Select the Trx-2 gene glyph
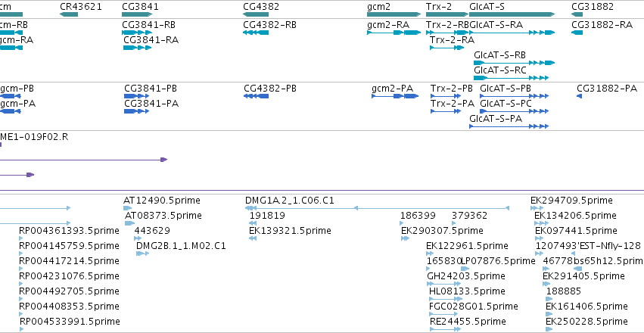Image resolution: width=644 pixels, height=333 pixels. [x=446, y=14]
